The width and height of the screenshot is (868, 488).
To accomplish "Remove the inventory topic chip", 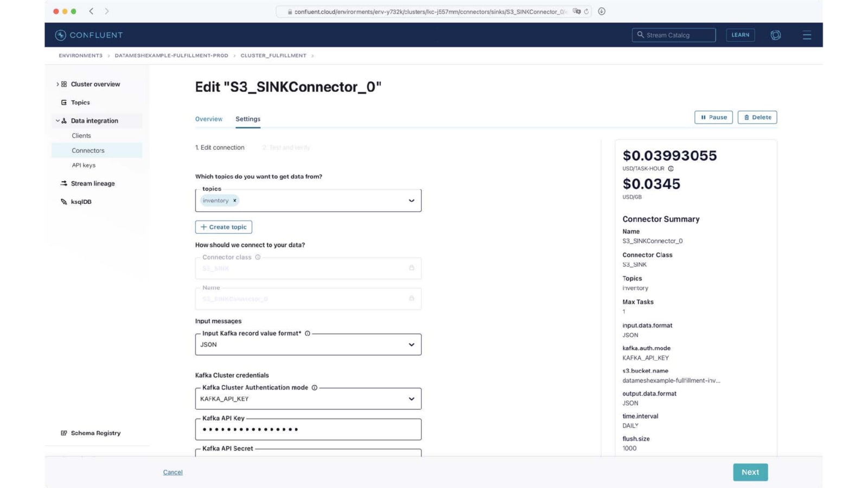I will click(235, 201).
